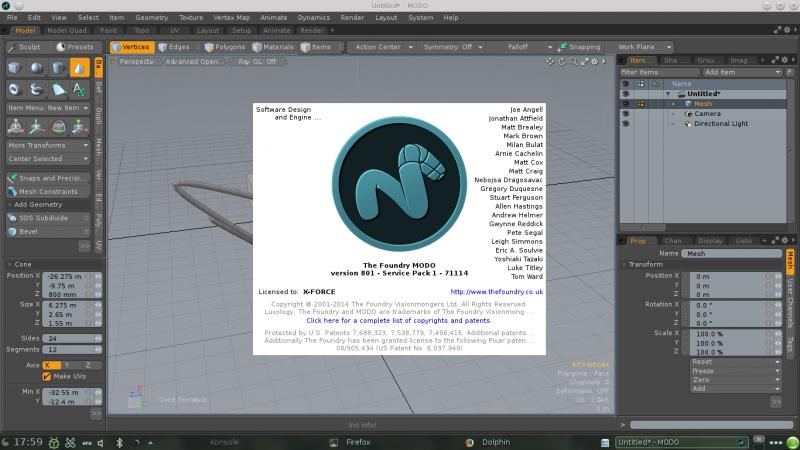
Task: Click the complete copyrights and patents link
Action: [398, 321]
